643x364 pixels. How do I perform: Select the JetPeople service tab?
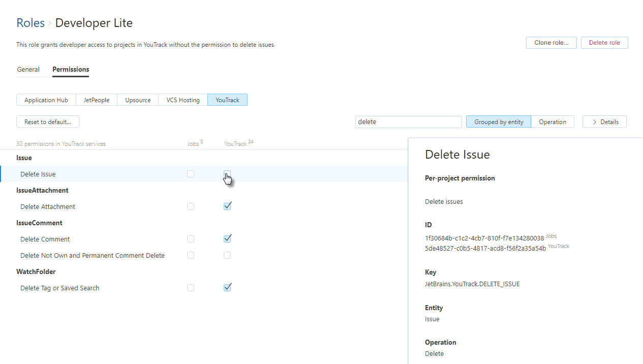point(96,100)
